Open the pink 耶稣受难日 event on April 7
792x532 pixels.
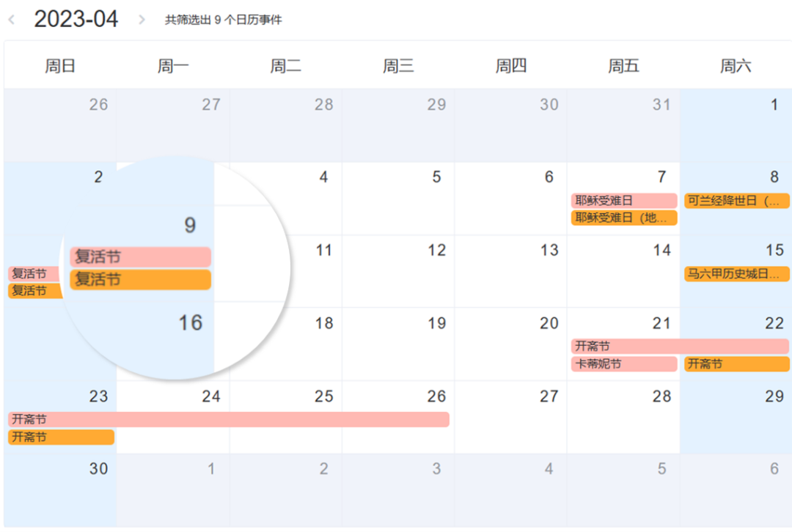[x=624, y=200]
